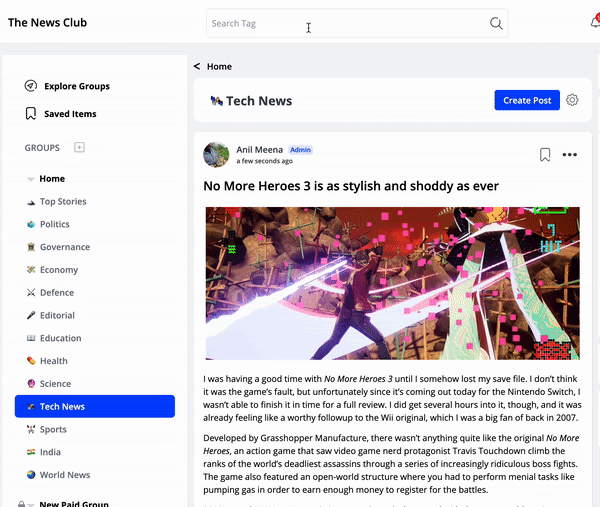Click the Health pill icon
The height and width of the screenshot is (507, 600).
[x=31, y=361]
